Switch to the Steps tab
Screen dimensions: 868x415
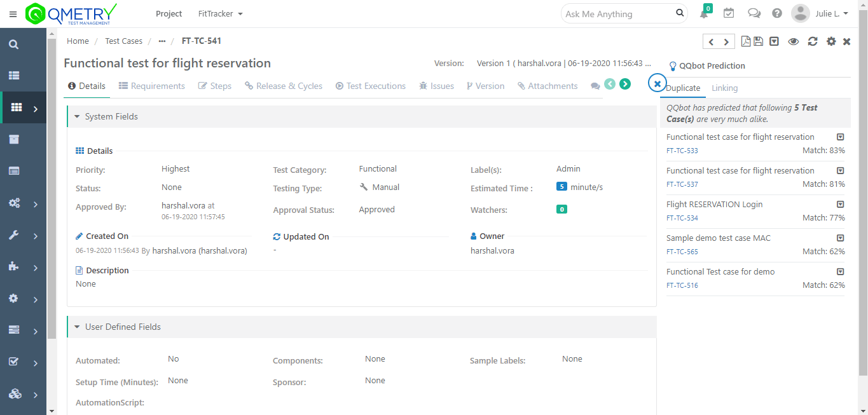tap(215, 86)
